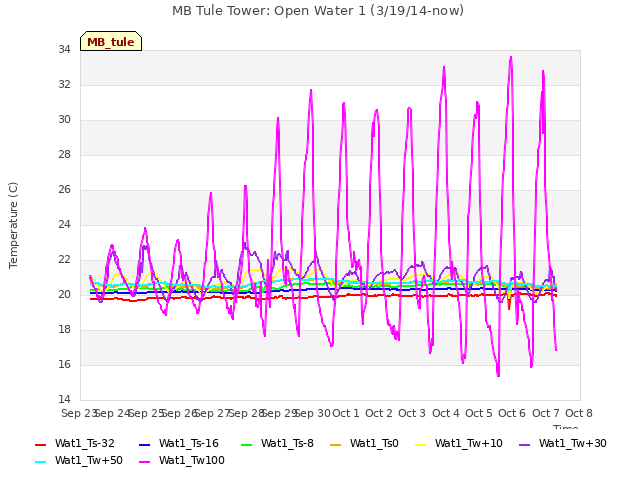
Task: Click the 34 y-axis tick label
Action: 64,49
